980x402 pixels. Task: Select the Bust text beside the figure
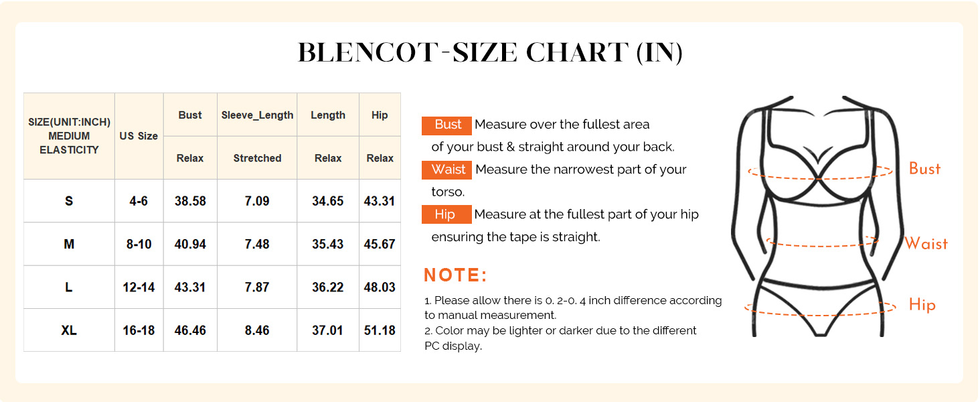(x=924, y=169)
